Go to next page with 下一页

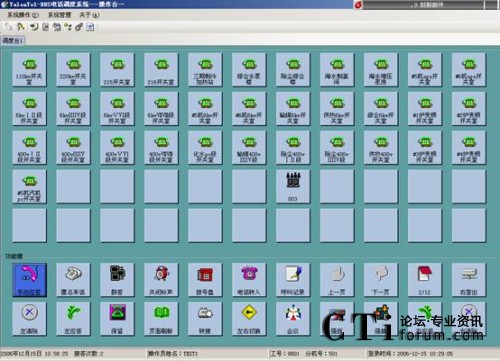click(381, 280)
